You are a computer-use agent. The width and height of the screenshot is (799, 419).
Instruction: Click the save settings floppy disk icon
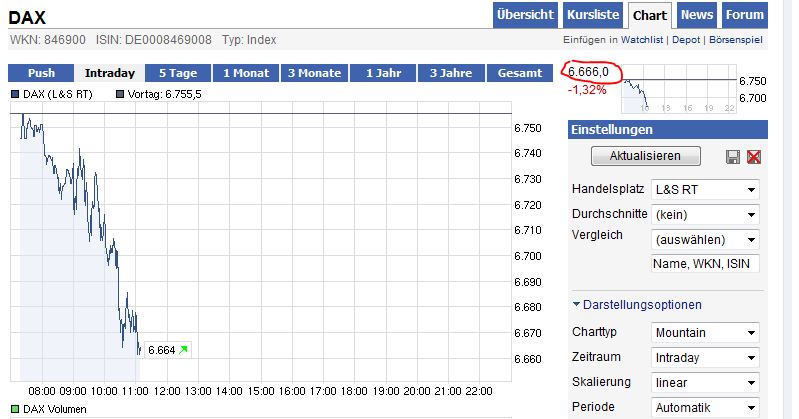(733, 157)
